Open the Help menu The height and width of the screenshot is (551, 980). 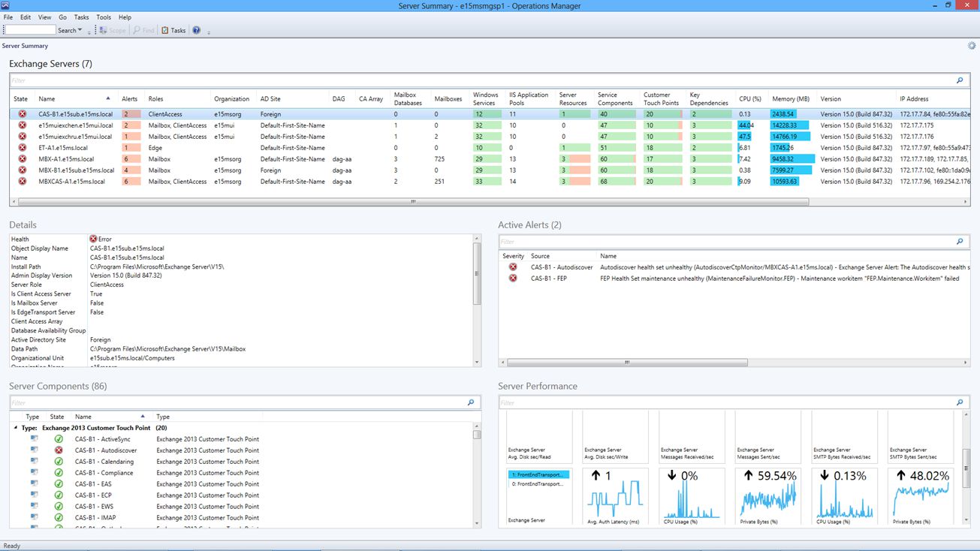pos(125,17)
